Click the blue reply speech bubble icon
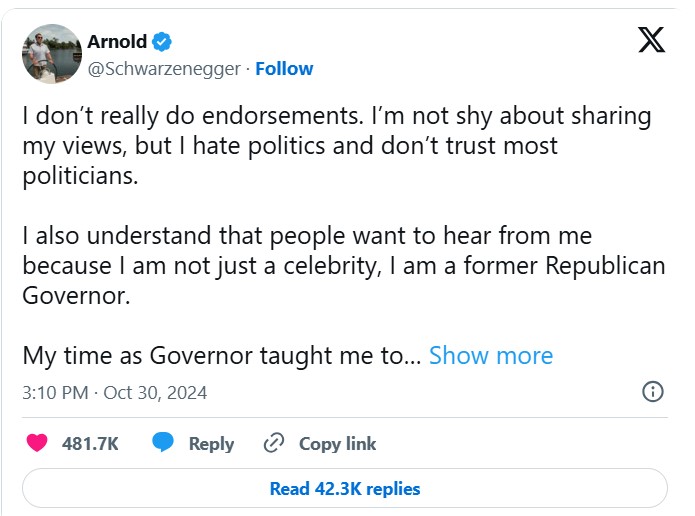Image resolution: width=695 pixels, height=516 pixels. click(164, 443)
